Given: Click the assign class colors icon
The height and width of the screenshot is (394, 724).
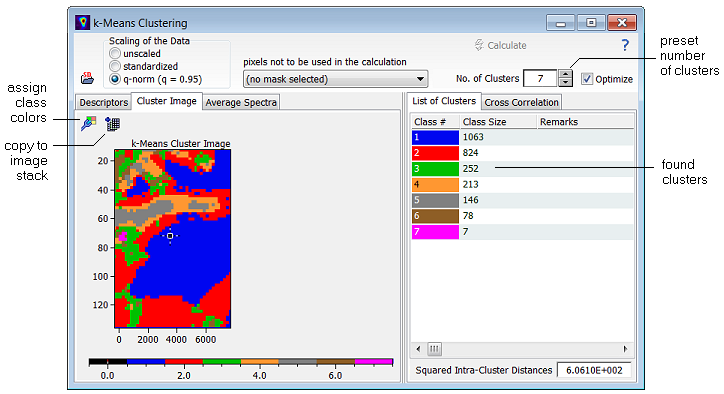Looking at the screenshot, I should [x=88, y=124].
